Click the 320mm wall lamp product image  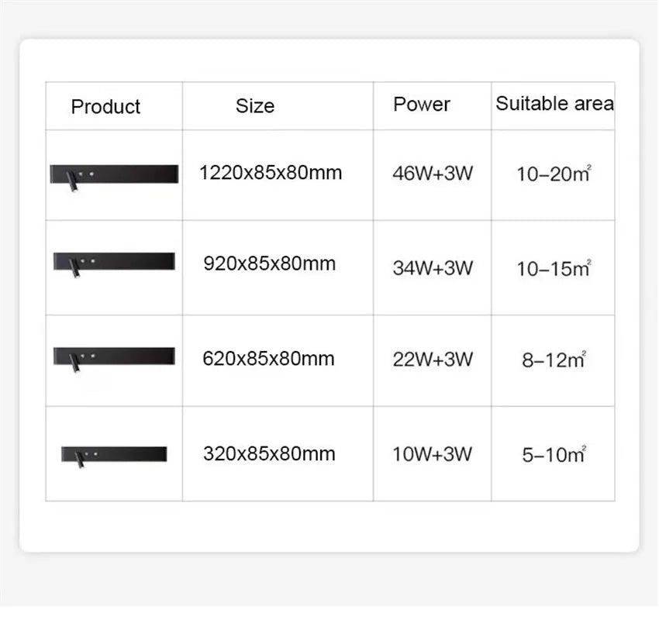tap(114, 453)
